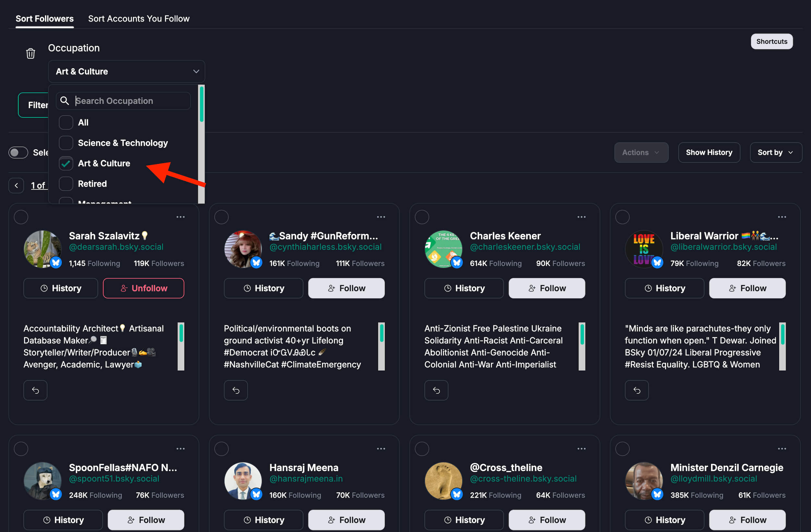Unfollow Sarah Szalavitz

pos(143,288)
